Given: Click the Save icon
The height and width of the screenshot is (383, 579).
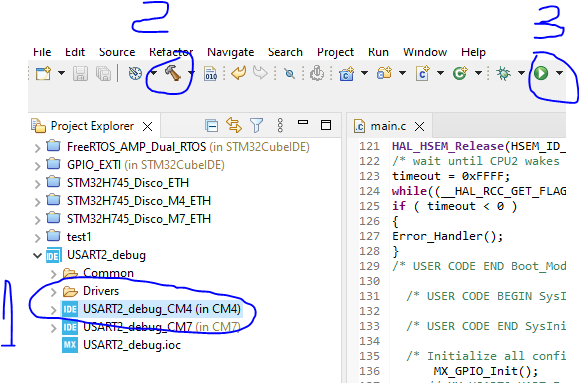Looking at the screenshot, I should [80, 73].
